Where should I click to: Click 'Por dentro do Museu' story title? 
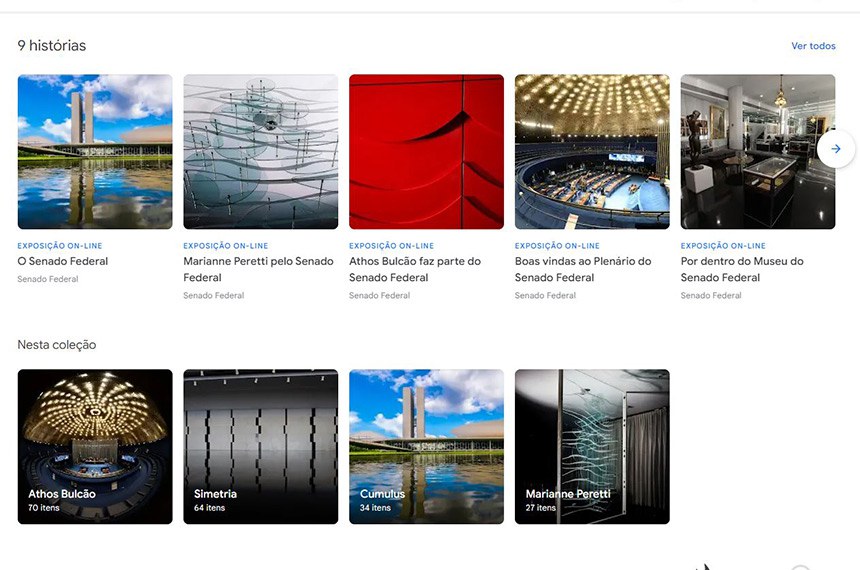point(742,269)
